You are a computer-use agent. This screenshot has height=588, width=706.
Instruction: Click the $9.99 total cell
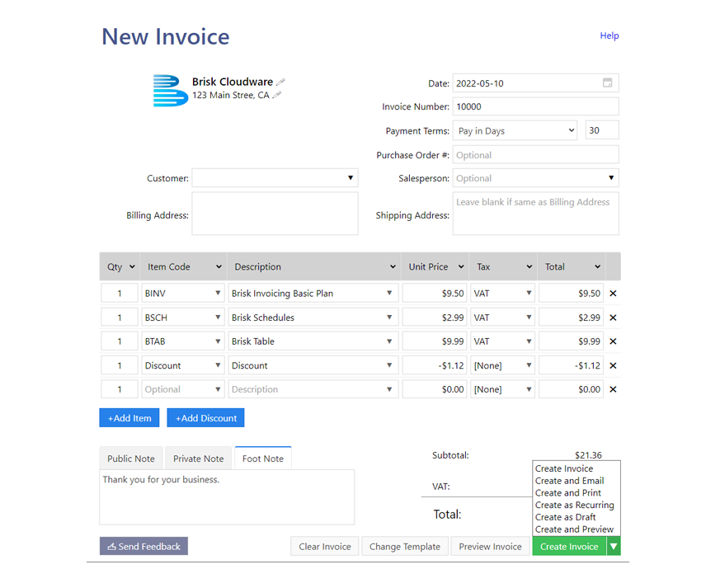point(571,341)
